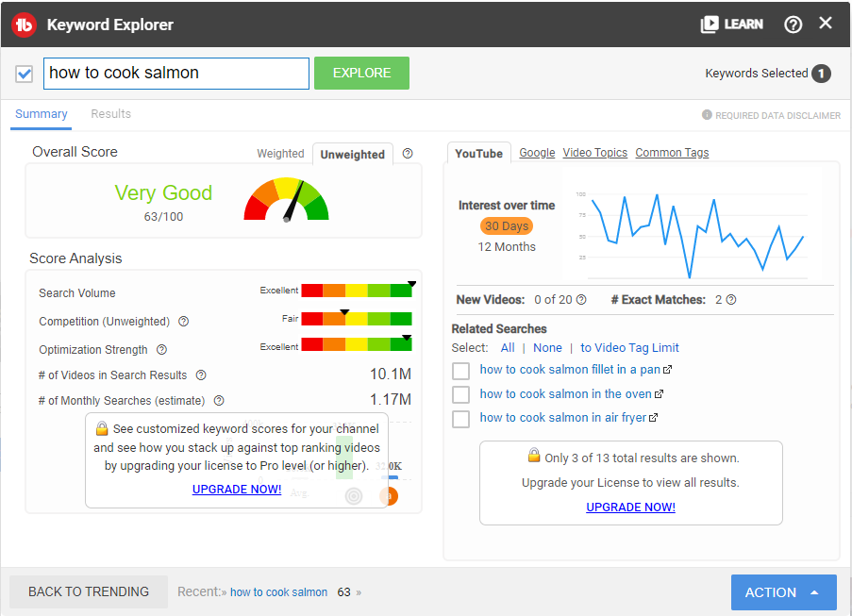Select All related searches
The height and width of the screenshot is (616, 852).
coord(508,348)
